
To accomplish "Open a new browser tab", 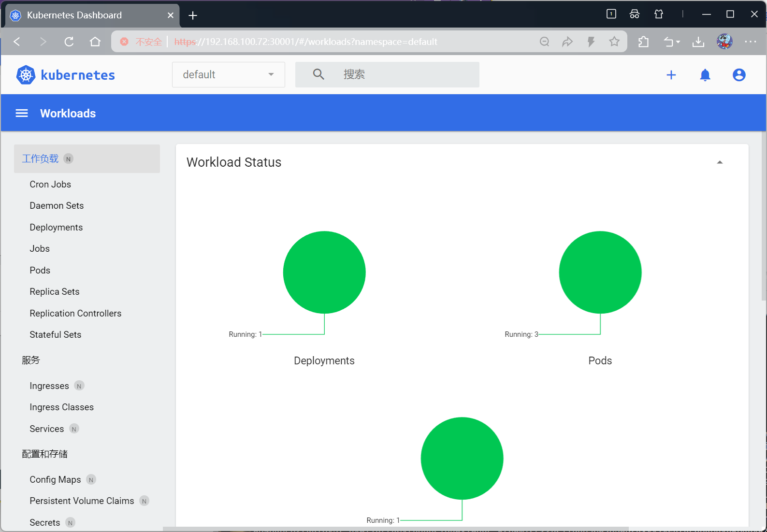I will 193,15.
